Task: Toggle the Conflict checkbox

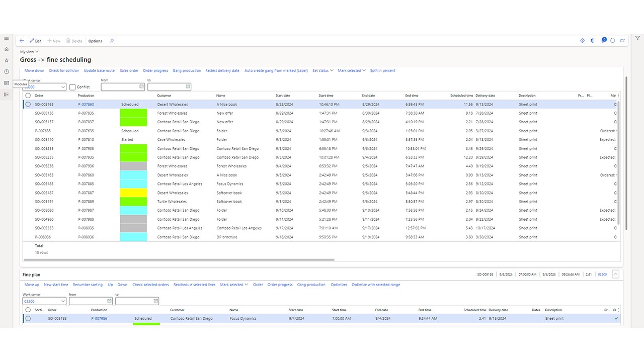Action: (72, 87)
